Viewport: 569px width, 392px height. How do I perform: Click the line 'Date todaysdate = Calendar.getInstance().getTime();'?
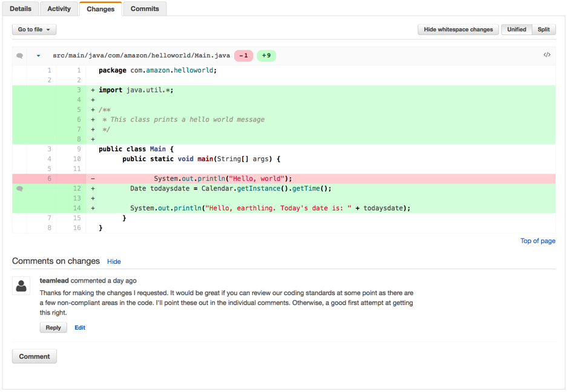tap(284, 189)
